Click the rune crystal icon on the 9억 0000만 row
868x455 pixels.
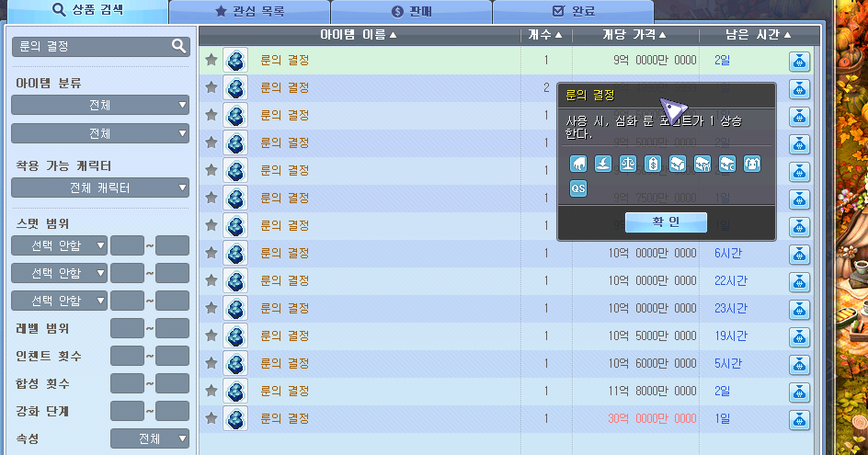pos(235,61)
